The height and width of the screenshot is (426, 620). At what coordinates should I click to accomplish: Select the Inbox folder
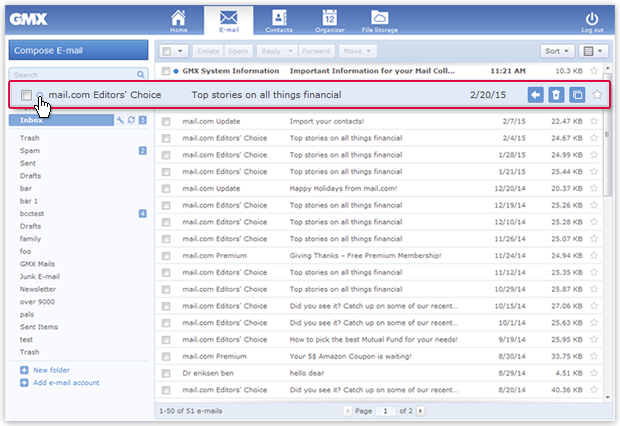[61, 120]
